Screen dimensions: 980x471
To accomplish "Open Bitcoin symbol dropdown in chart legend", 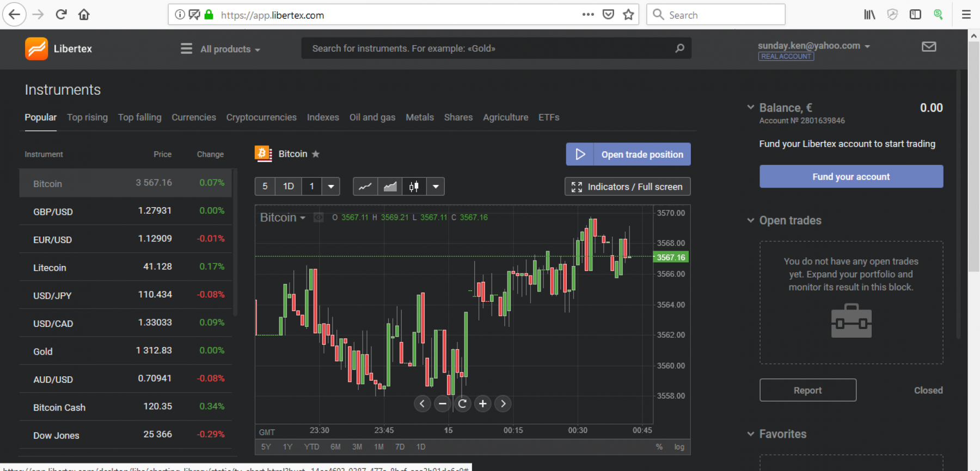I will tap(283, 218).
